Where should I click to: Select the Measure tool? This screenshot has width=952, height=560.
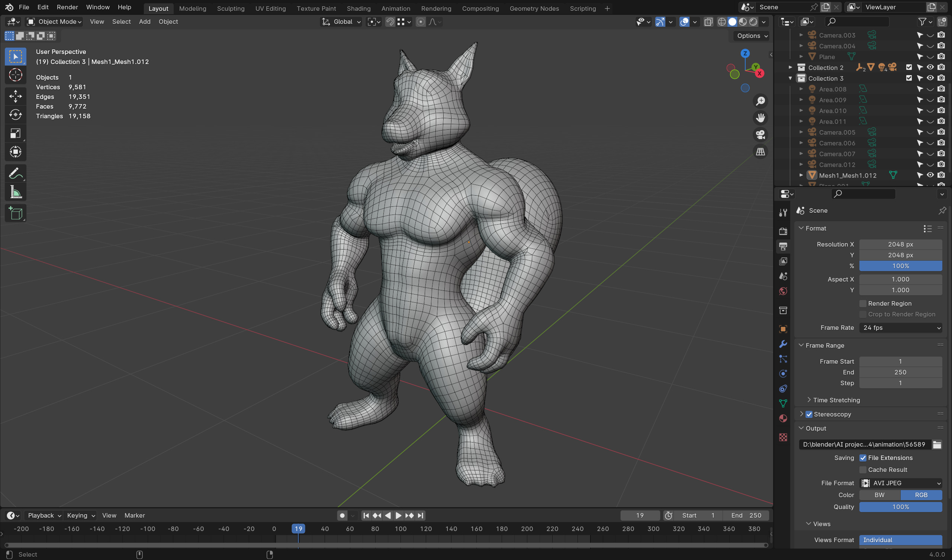(16, 192)
